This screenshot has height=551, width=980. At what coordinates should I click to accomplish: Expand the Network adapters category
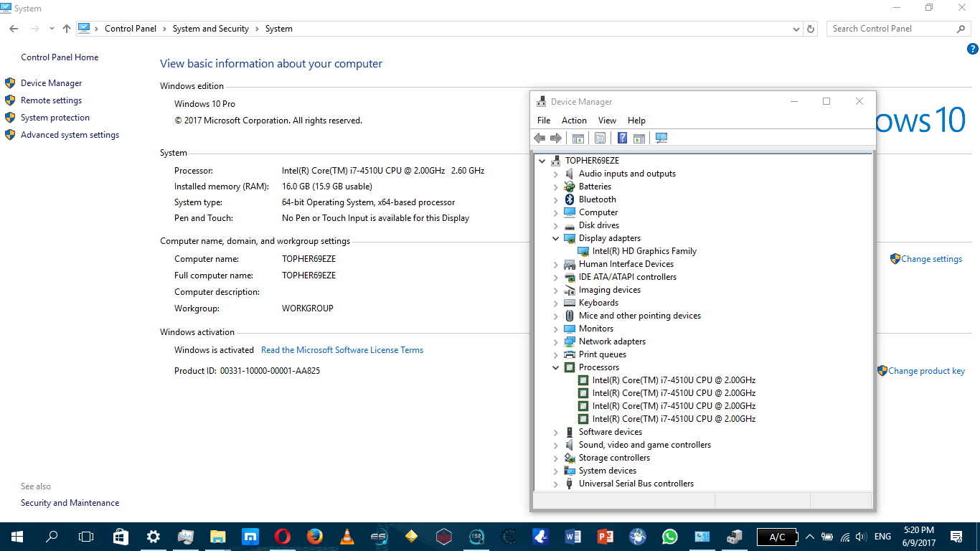pyautogui.click(x=555, y=342)
